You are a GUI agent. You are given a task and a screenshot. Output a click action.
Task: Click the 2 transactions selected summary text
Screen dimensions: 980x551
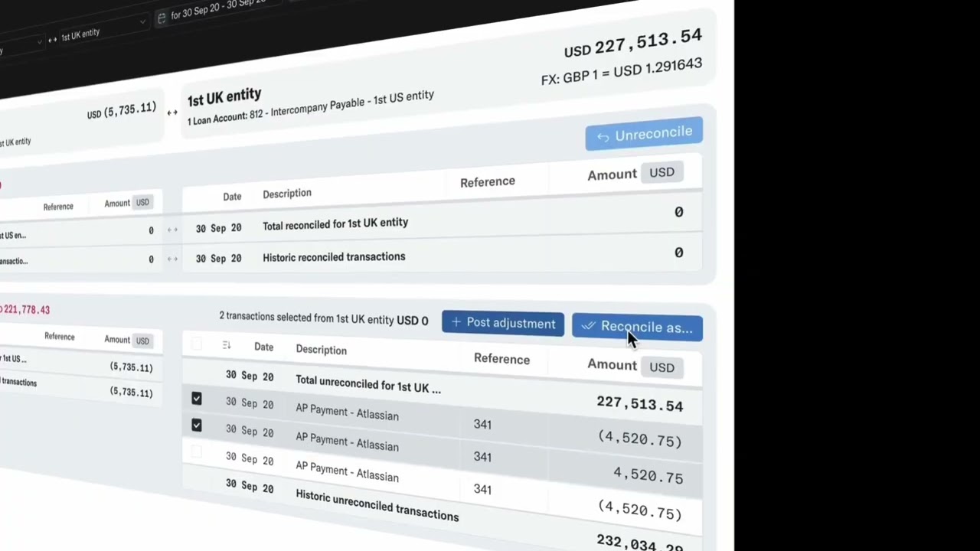click(324, 318)
